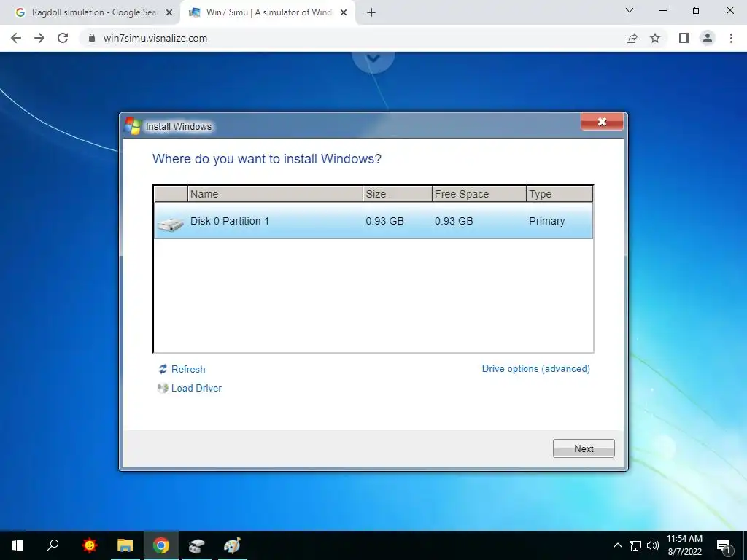Close the Win7 Simu tab
Viewport: 747px width, 560px height.
pyautogui.click(x=344, y=13)
